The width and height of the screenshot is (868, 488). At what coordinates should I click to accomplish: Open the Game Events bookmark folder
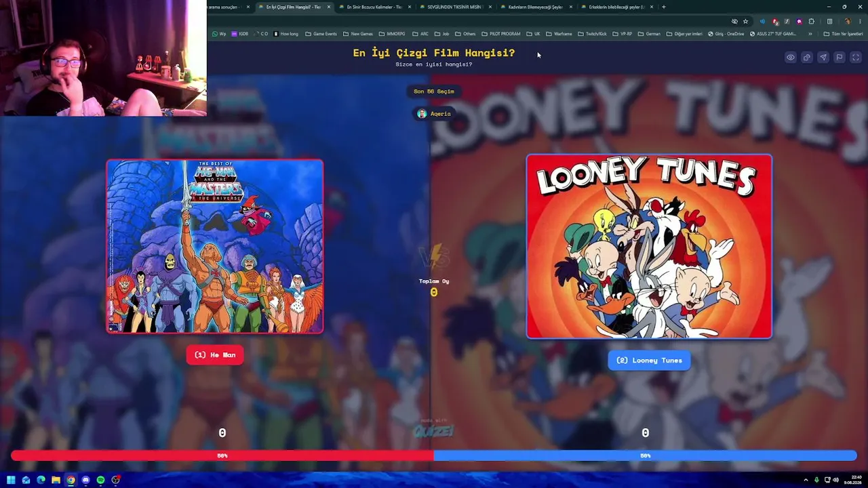321,34
